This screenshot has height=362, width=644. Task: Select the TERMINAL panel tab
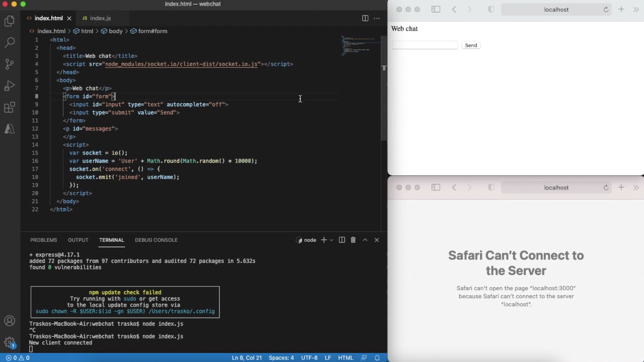coord(111,240)
